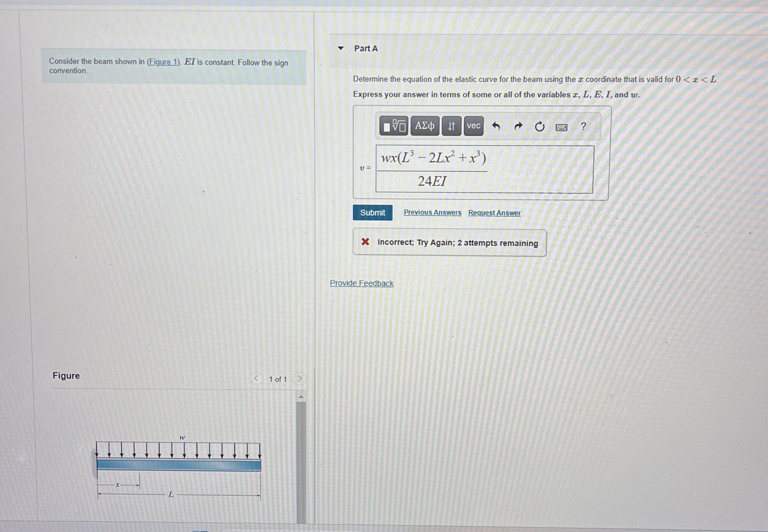Screen dimensions: 768x532
Task: View Previous Answers
Action: [x=432, y=212]
